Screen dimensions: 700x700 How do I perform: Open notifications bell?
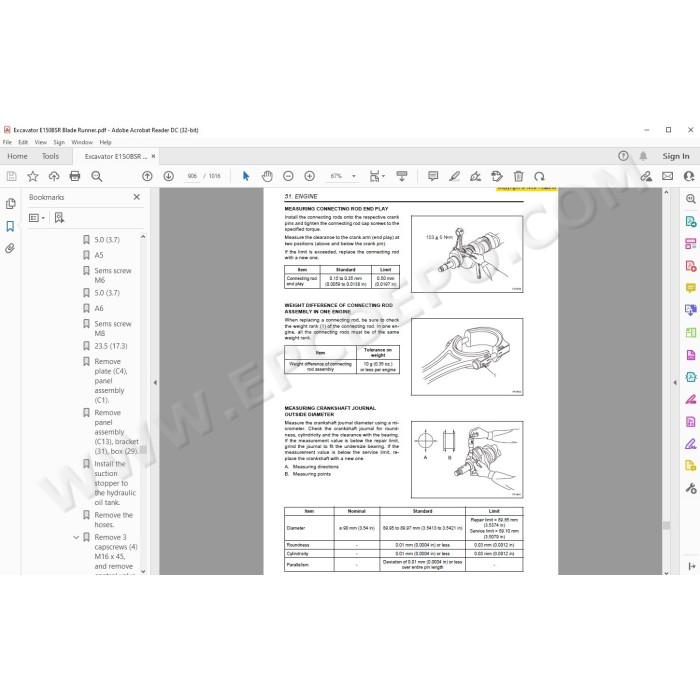coord(643,156)
